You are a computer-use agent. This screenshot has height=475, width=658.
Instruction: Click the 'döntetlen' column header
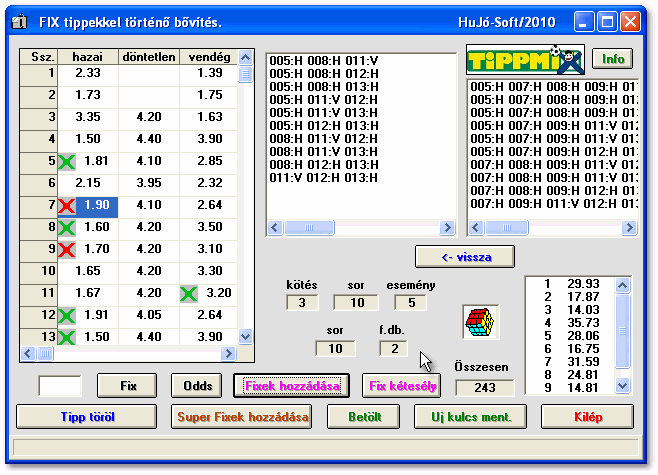click(x=149, y=57)
